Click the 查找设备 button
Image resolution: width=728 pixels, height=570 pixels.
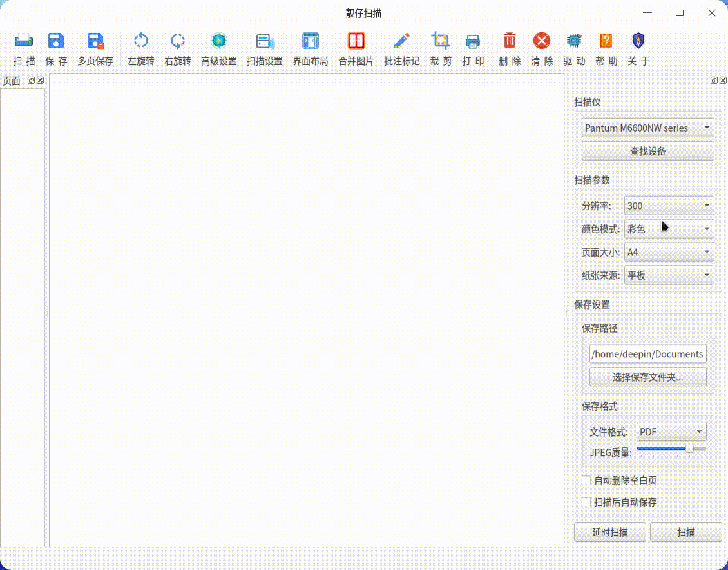tap(647, 151)
